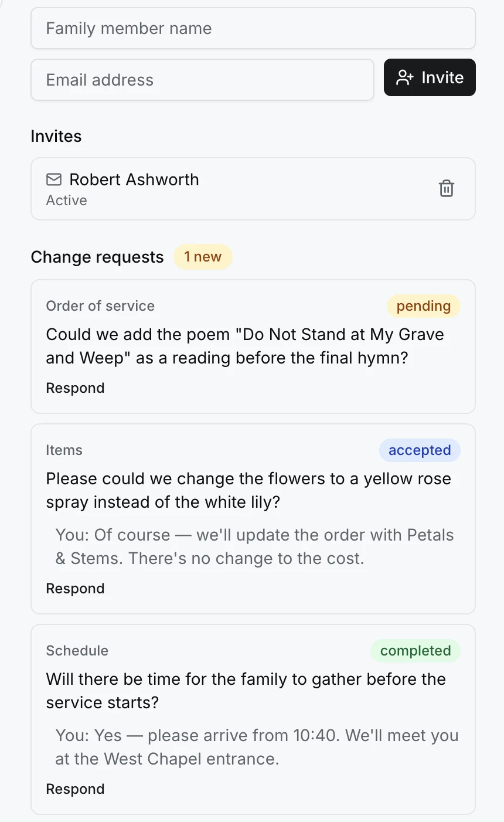Click the add-person icon on Invite button
The image size is (504, 822).
[x=405, y=78]
